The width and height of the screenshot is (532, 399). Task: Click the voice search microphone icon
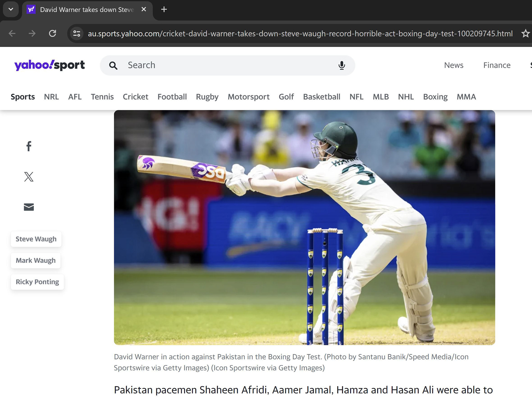pos(342,65)
